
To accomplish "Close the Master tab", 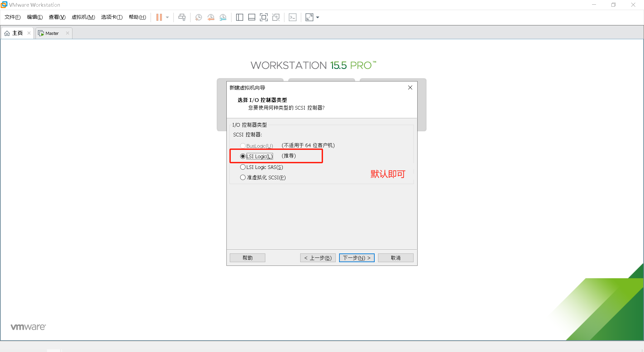I will (67, 33).
